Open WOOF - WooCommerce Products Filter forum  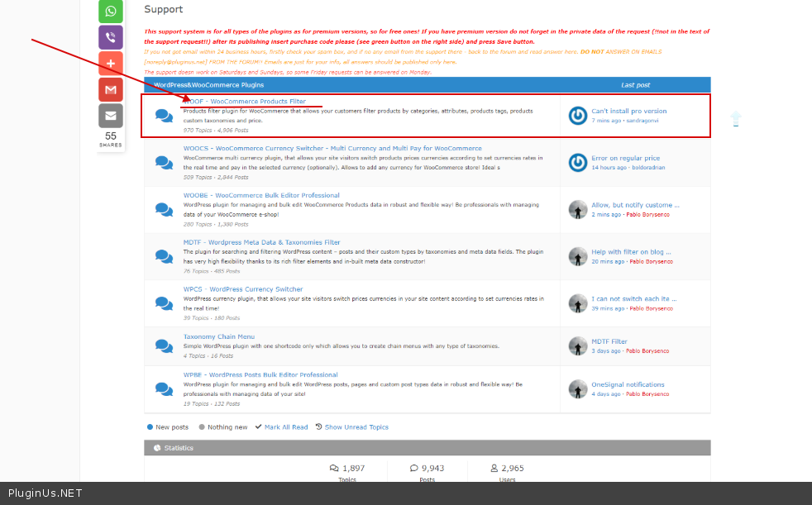[245, 102]
